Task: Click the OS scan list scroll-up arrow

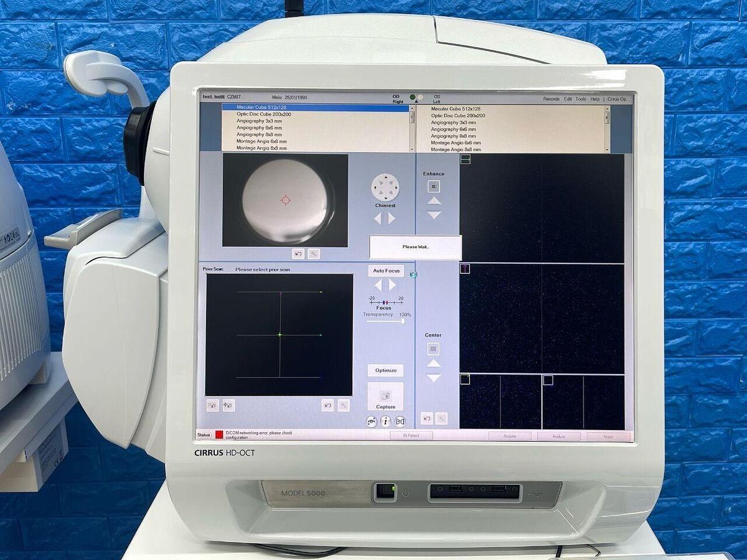Action: point(608,109)
